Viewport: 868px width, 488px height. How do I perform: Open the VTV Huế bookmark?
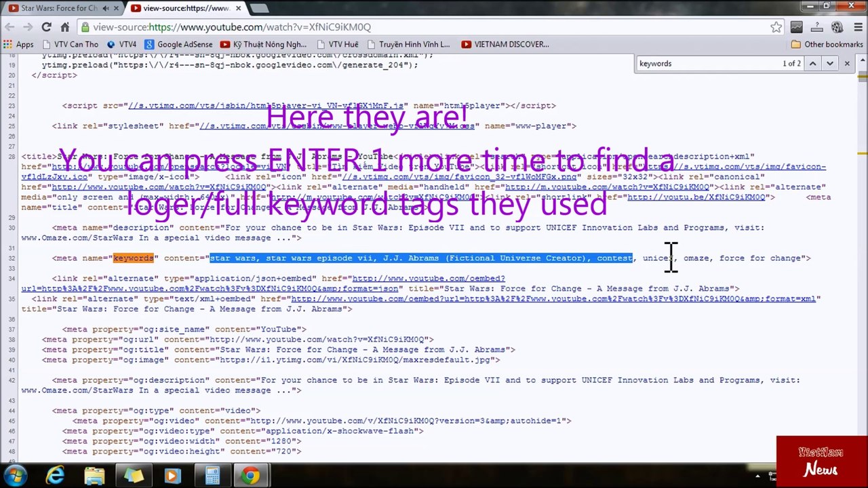pyautogui.click(x=336, y=44)
